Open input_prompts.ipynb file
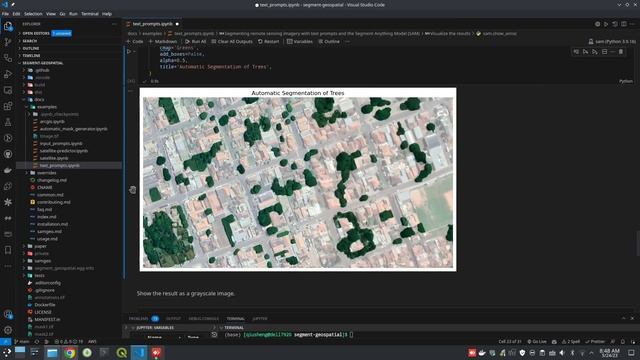Screen dimensions: 640x360 point(61,144)
